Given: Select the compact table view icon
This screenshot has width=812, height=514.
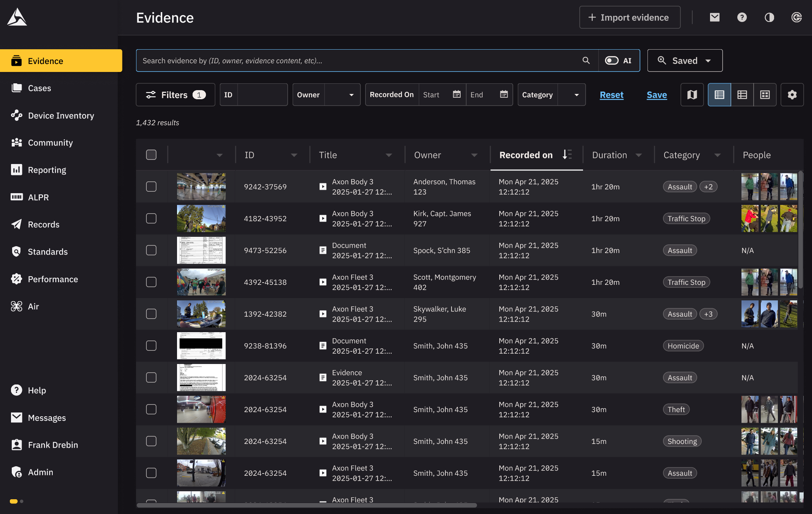Looking at the screenshot, I should tap(742, 95).
